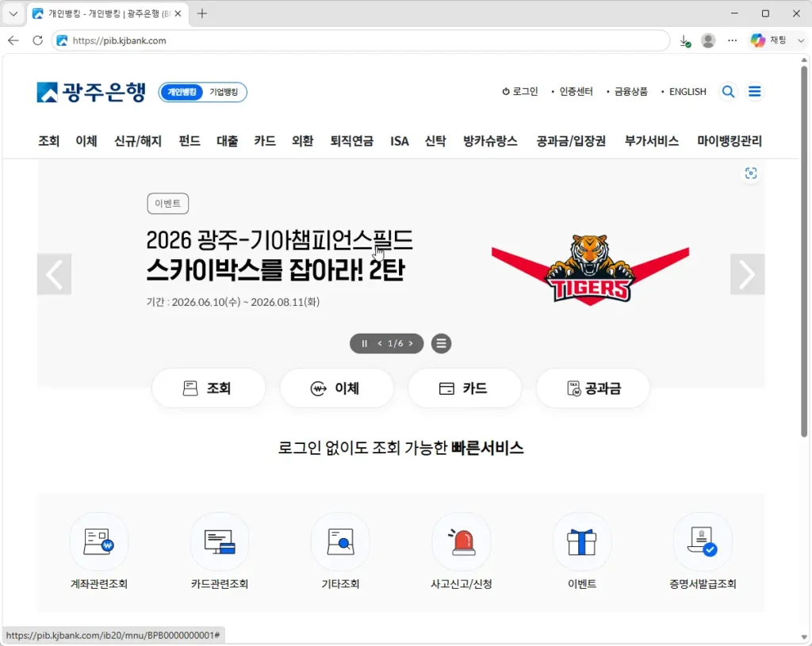812x646 pixels.
Task: Click the 공과금 pill shortcut button
Action: pyautogui.click(x=593, y=388)
